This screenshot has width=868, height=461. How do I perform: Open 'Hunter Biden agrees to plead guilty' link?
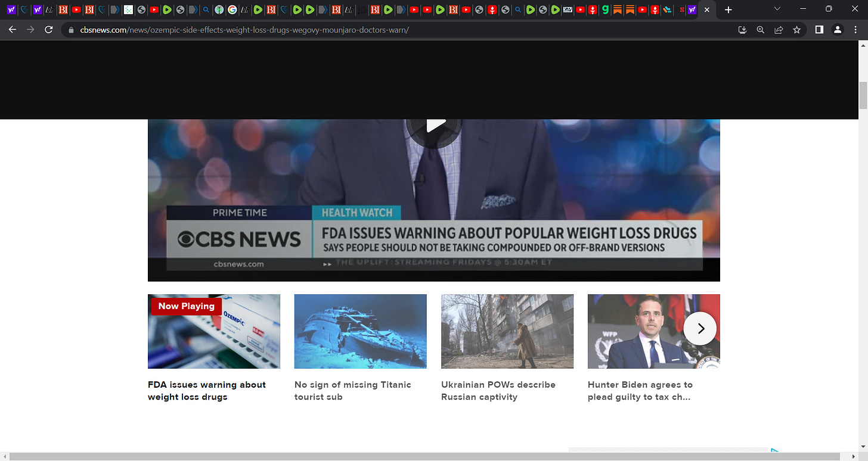tap(640, 391)
